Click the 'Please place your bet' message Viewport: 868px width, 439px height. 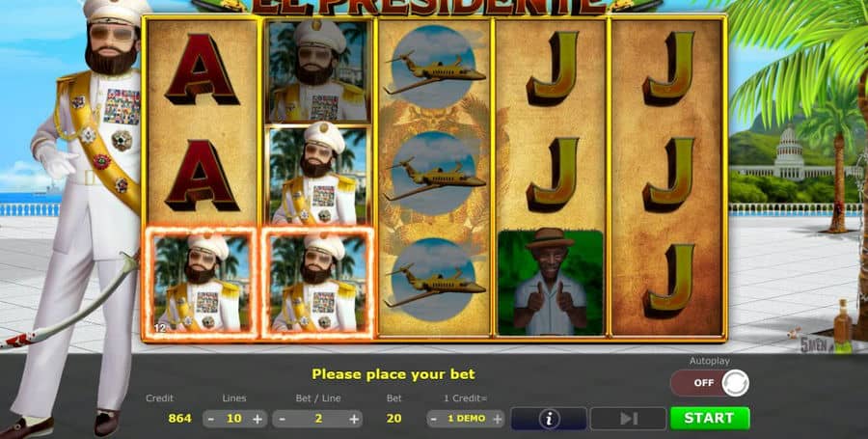point(393,374)
